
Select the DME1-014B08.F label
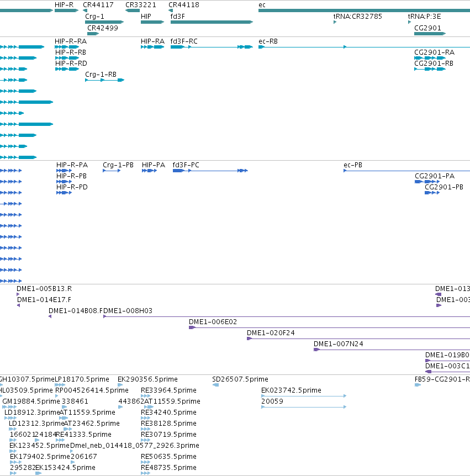point(76,311)
